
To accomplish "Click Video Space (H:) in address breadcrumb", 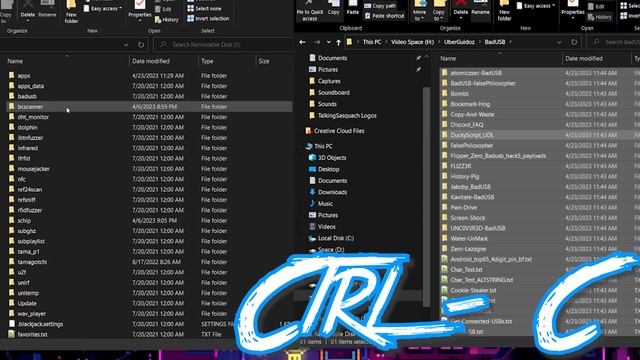I will click(412, 42).
